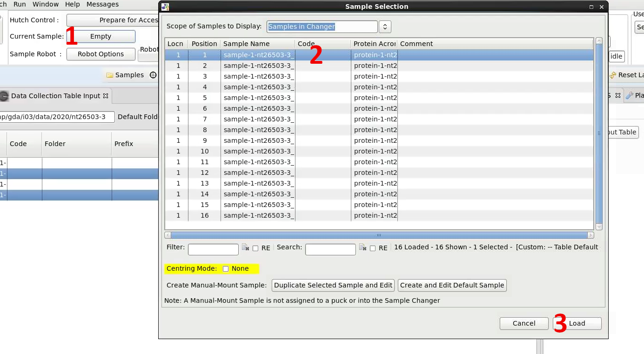Click the Data Collection Table Input tab icon

(5, 96)
